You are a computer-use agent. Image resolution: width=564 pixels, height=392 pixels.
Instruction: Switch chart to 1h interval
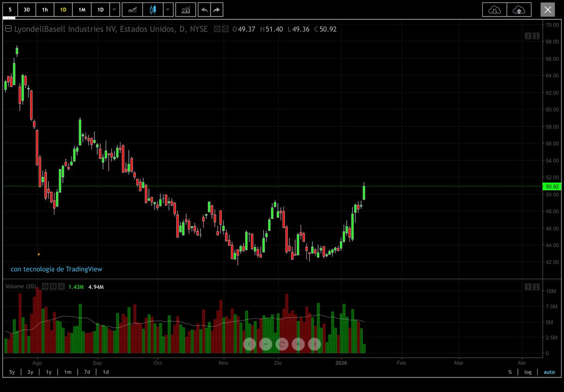[45, 9]
